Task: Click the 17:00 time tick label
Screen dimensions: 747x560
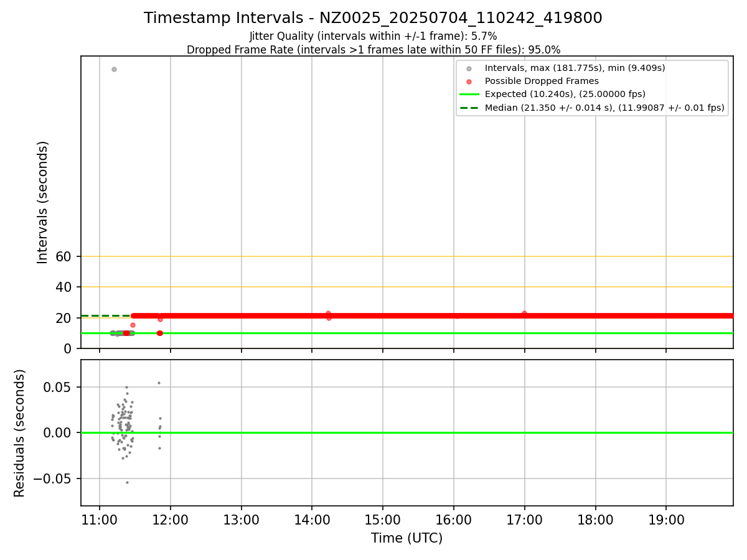Action: pos(525,520)
